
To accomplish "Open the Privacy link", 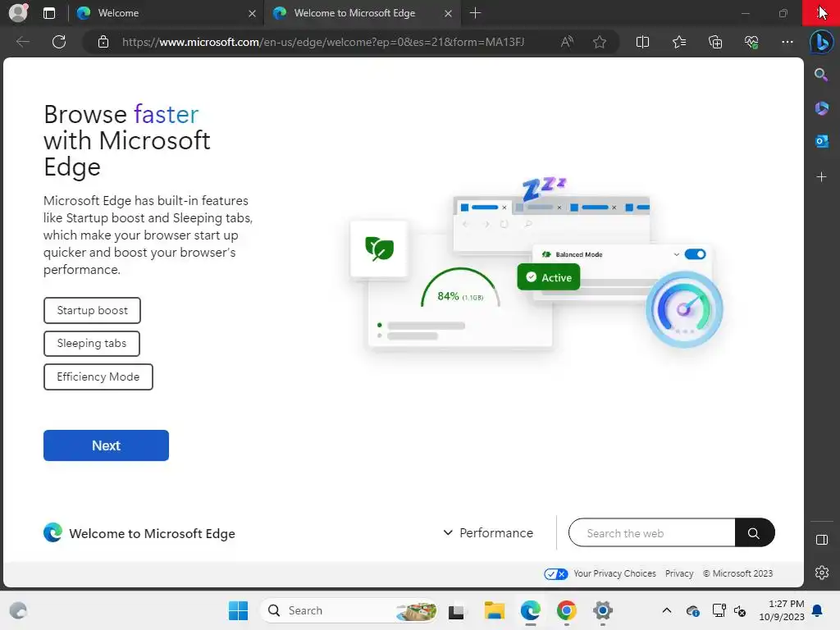I will point(679,573).
